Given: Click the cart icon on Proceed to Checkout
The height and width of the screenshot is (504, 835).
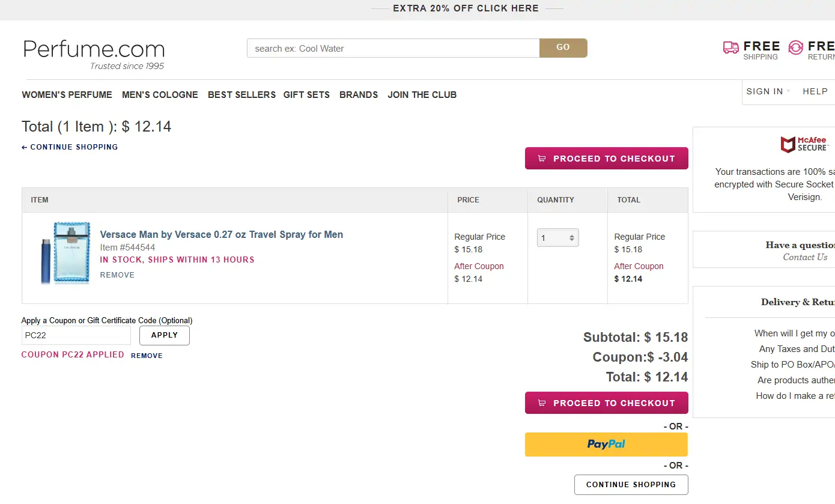Looking at the screenshot, I should pos(542,158).
